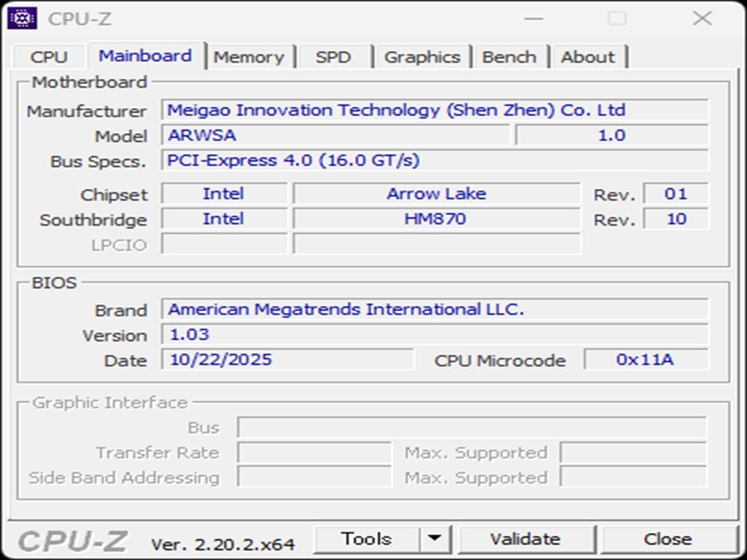This screenshot has height=560, width=747.
Task: Open the Graphics tab
Action: 422,57
